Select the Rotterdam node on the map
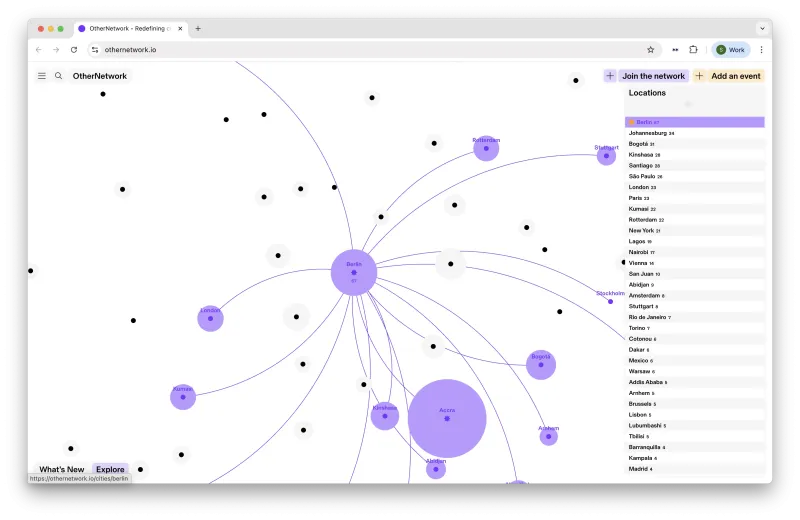 tap(486, 148)
